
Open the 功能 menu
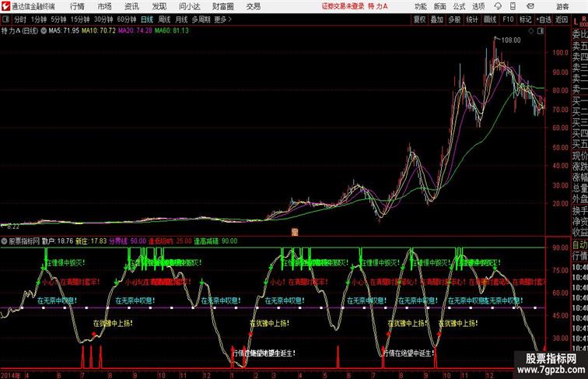point(420,6)
